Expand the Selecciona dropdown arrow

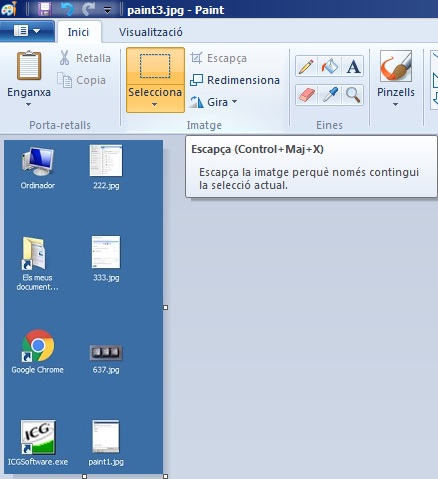click(154, 105)
